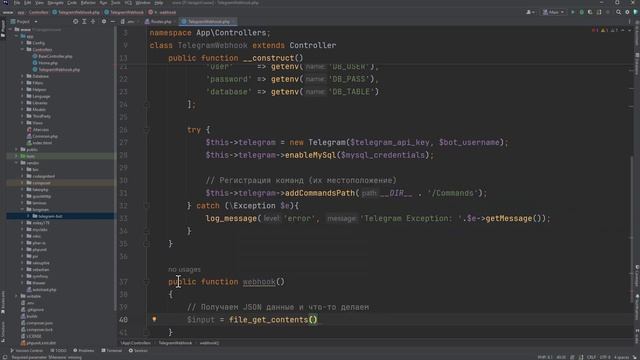The image size is (640, 360).
Task: Click the webhook function name on line 37
Action: tap(259, 282)
